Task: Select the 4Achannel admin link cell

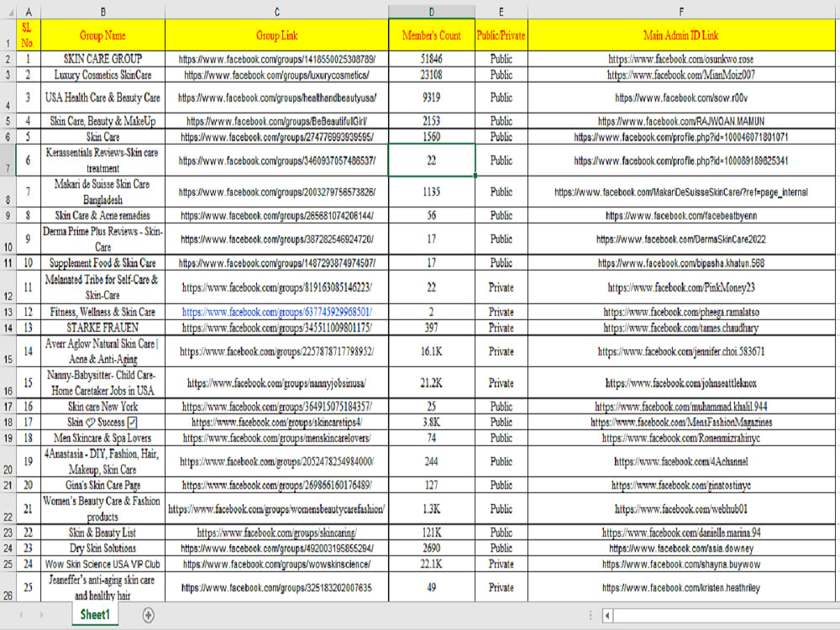Action: (681, 461)
